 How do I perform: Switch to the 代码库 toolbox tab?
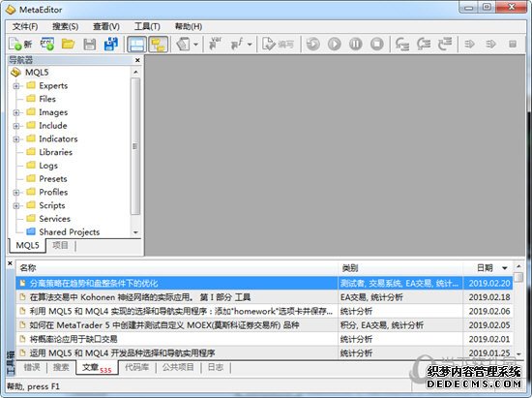[137, 367]
